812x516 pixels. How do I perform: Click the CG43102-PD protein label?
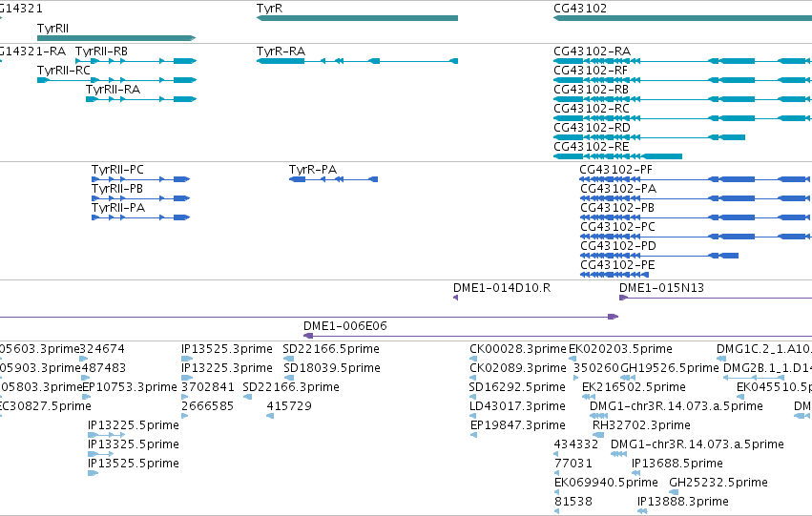[618, 246]
